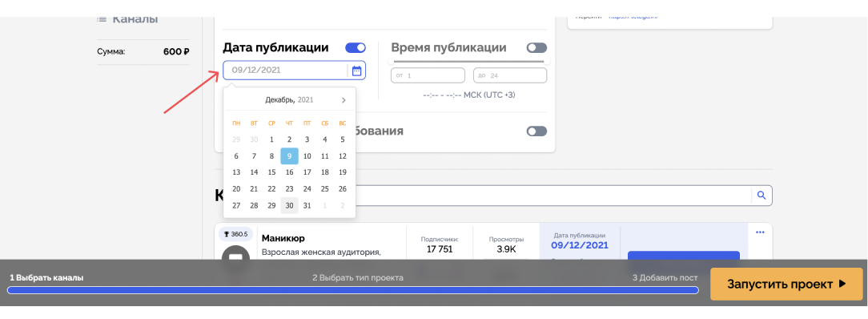The width and height of the screenshot is (868, 319).
Task: Select step 2 Выбрать тип проекта
Action: pyautogui.click(x=358, y=277)
